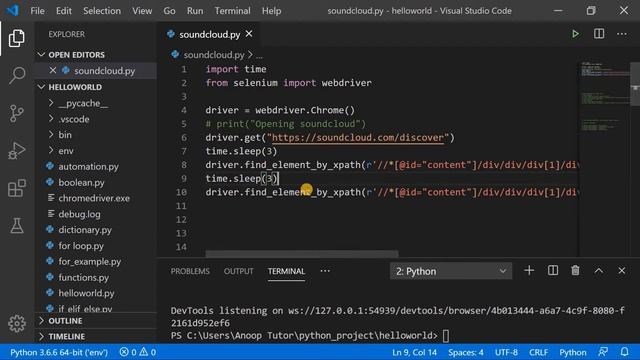
Task: Change indentation via Spaces: 4
Action: point(466,352)
